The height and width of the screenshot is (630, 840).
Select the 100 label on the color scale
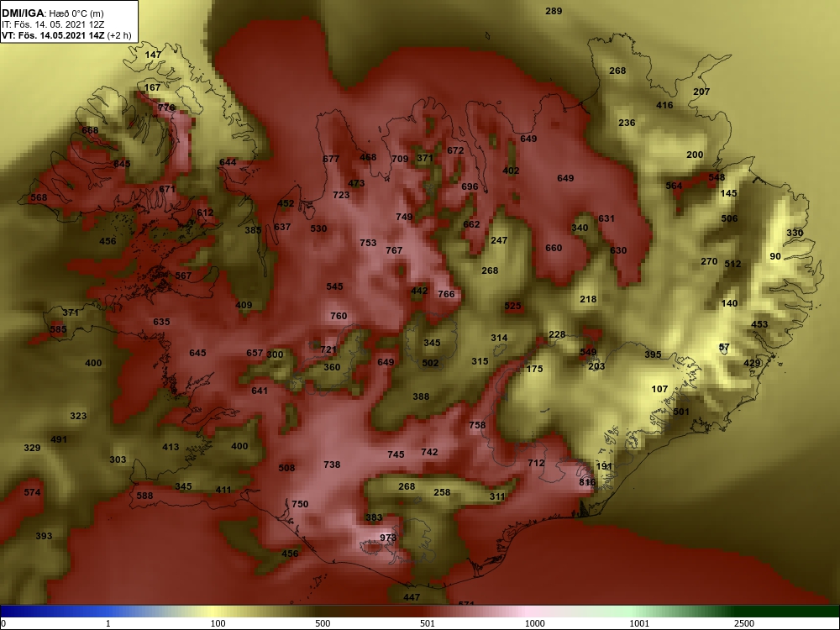click(218, 623)
